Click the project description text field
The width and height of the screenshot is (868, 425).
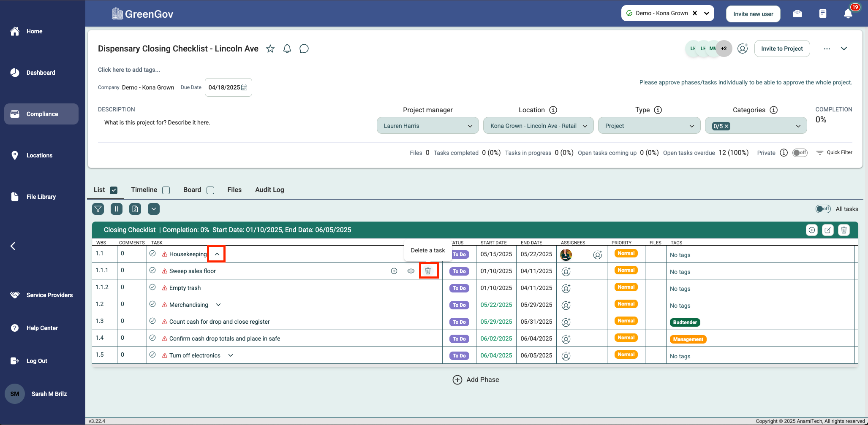coord(157,123)
